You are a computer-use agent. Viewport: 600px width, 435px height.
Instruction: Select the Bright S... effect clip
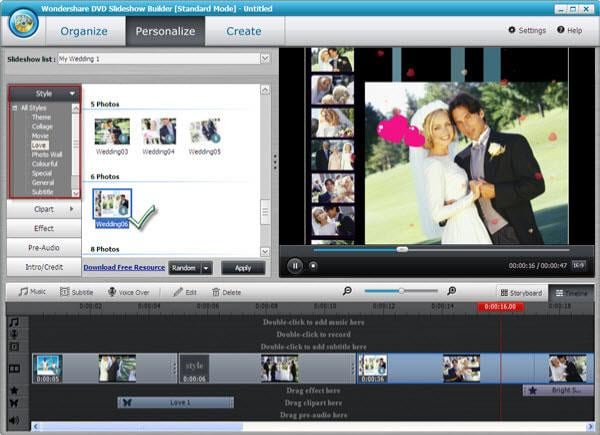pyautogui.click(x=558, y=390)
